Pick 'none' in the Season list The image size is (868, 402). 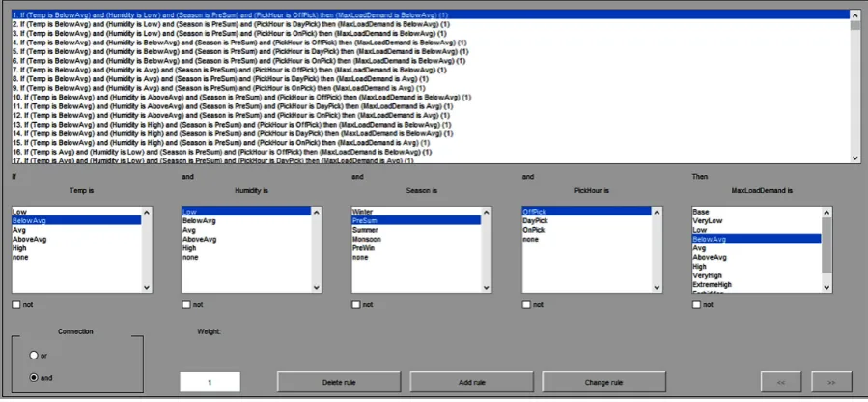tap(417, 257)
